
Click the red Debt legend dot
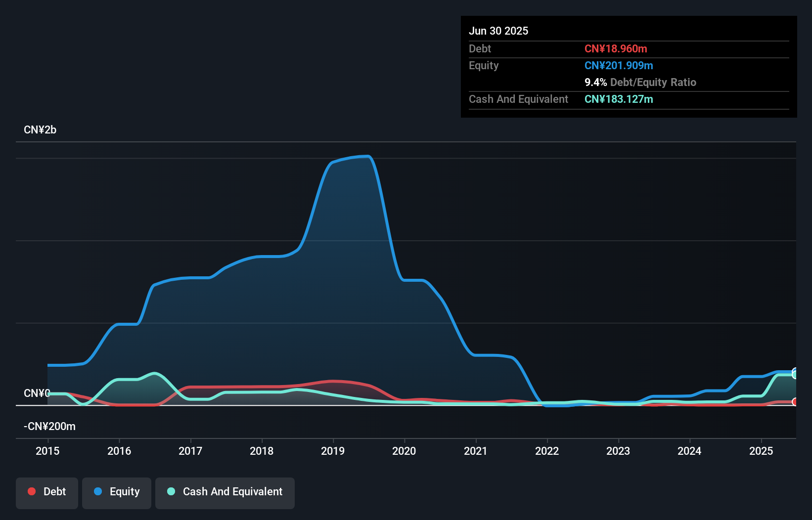[31, 491]
